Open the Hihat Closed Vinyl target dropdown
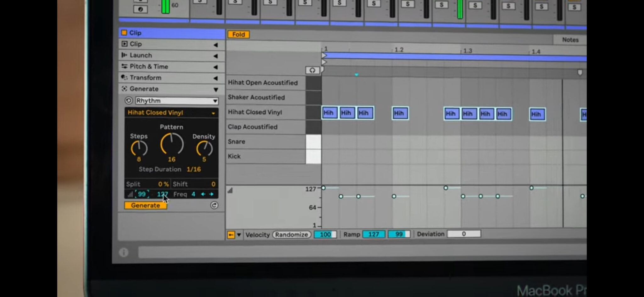644x297 pixels. pos(171,113)
